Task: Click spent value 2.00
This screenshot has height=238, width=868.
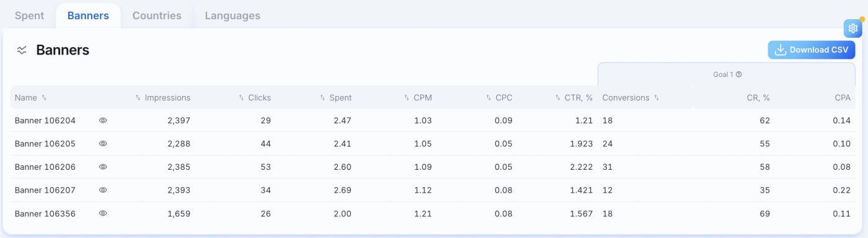Action: click(x=342, y=213)
